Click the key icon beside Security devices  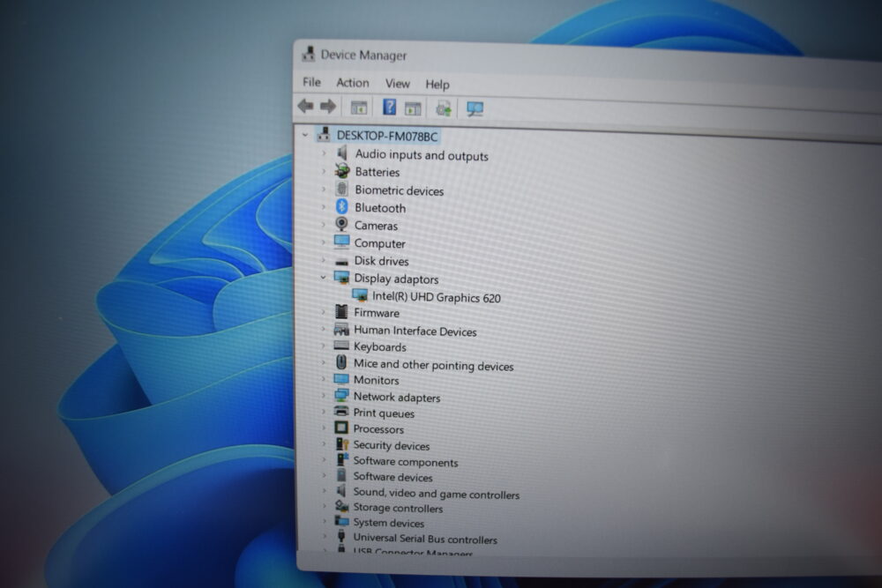[341, 443]
